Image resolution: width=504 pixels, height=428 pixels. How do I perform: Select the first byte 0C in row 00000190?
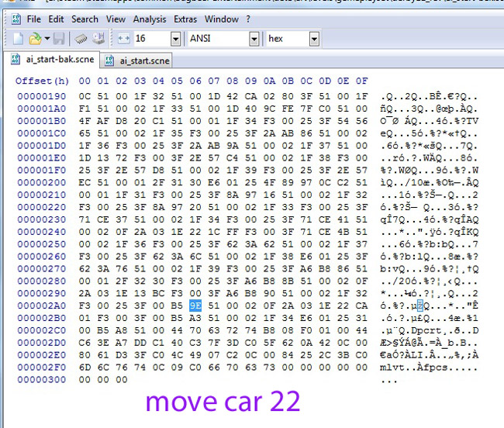(x=85, y=96)
